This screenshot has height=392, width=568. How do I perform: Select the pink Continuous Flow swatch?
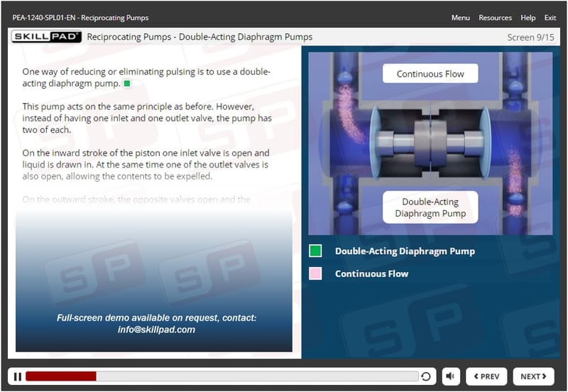pyautogui.click(x=315, y=273)
